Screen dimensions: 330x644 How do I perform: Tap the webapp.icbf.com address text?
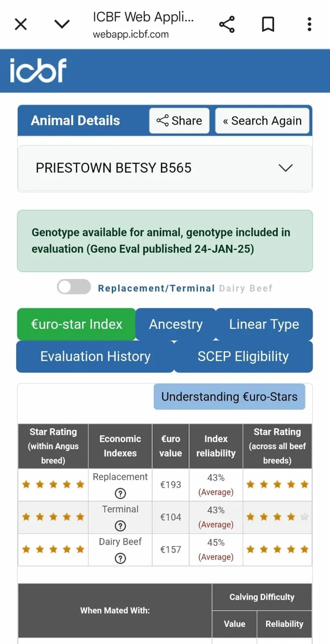[131, 34]
